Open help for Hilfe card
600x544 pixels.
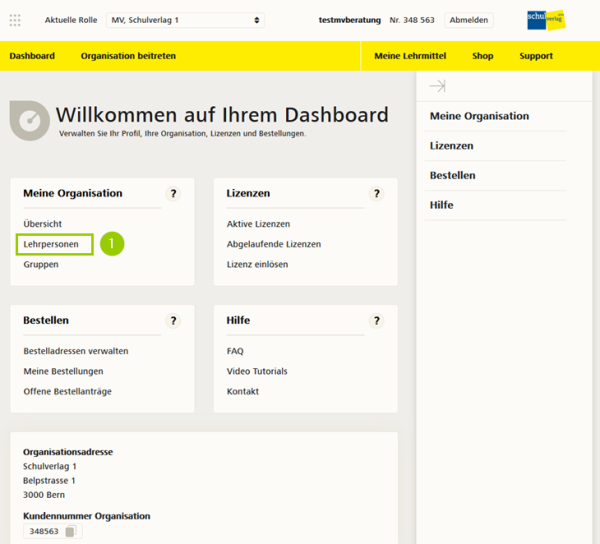(377, 321)
